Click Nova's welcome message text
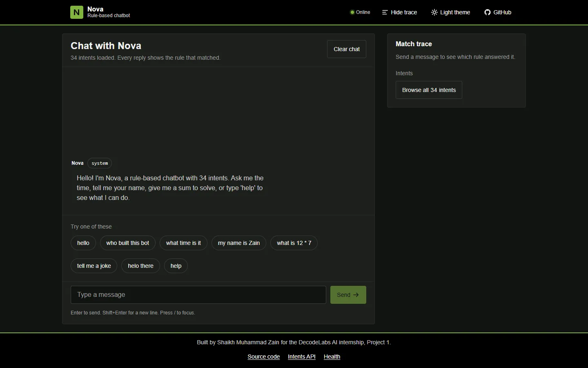 coord(170,188)
